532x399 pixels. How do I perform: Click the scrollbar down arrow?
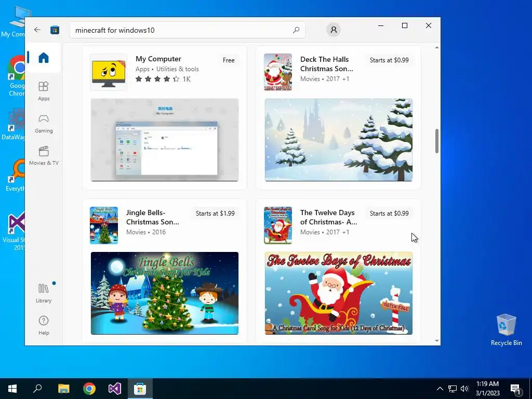coord(436,341)
